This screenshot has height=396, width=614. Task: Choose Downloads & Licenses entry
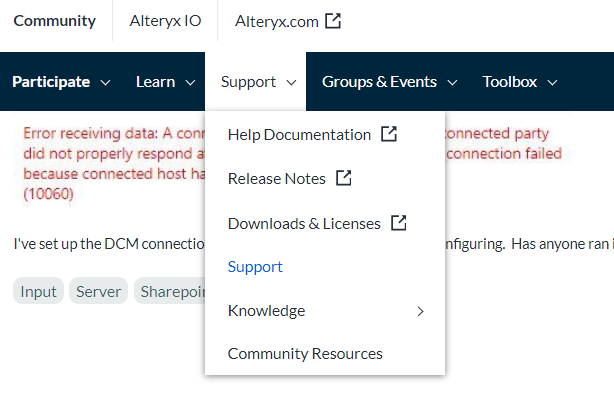(x=304, y=224)
